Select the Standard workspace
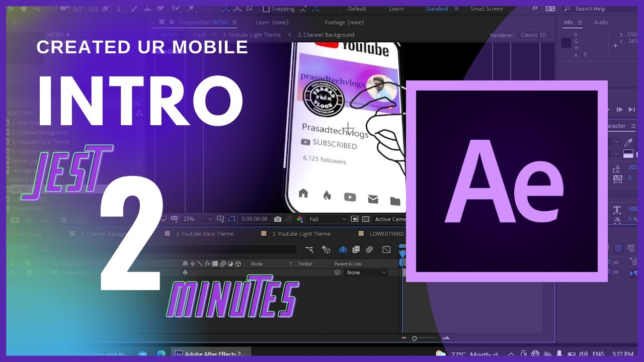This screenshot has width=644, height=362. (x=437, y=9)
